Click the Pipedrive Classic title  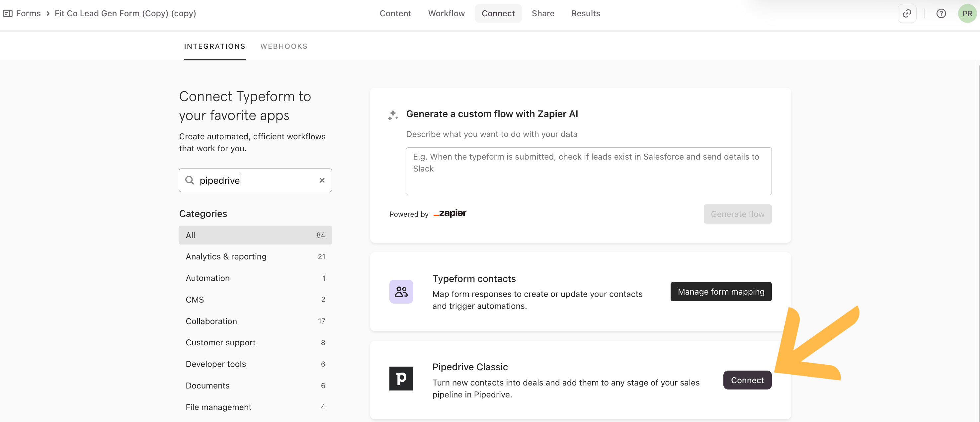click(470, 367)
